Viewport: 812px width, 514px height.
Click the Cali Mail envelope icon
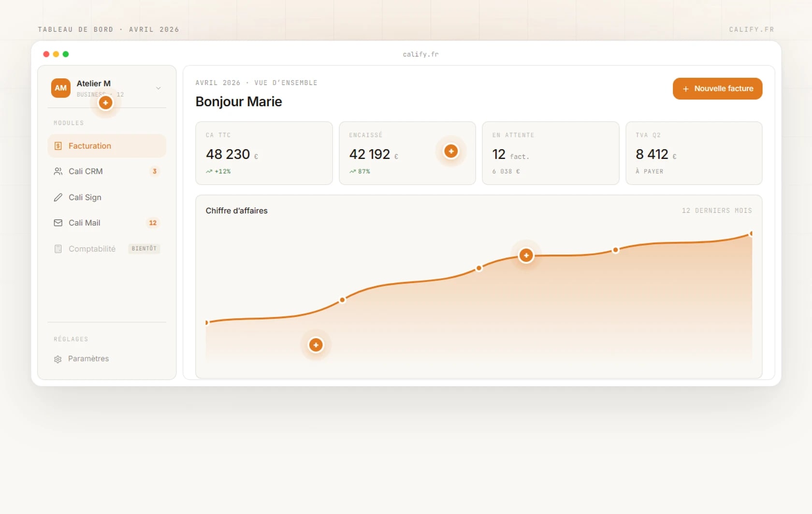pos(58,223)
